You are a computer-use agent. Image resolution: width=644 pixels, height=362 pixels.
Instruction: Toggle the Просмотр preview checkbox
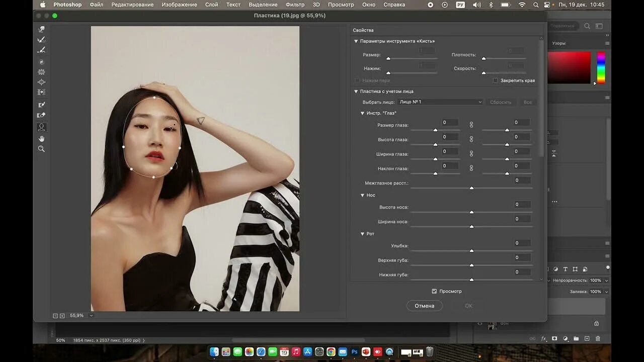coord(434,291)
